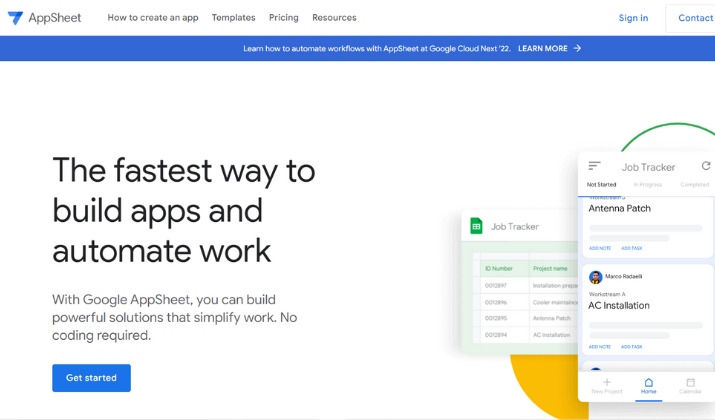Click ADD TASK on the AC Installation card
This screenshot has height=420, width=715.
[632, 347]
